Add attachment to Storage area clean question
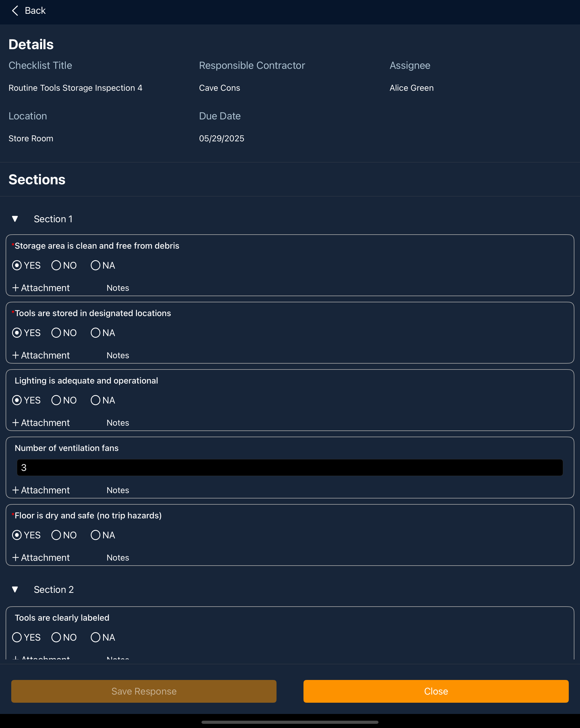Image resolution: width=580 pixels, height=728 pixels. tap(41, 288)
